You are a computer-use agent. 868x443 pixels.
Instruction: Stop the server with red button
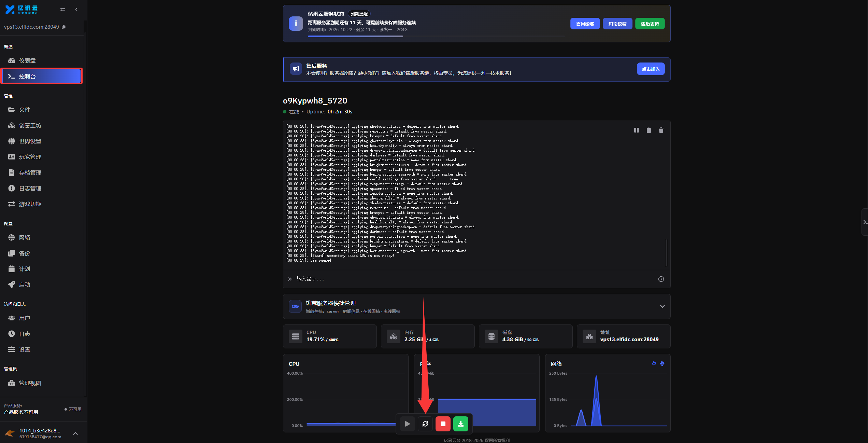coord(443,424)
